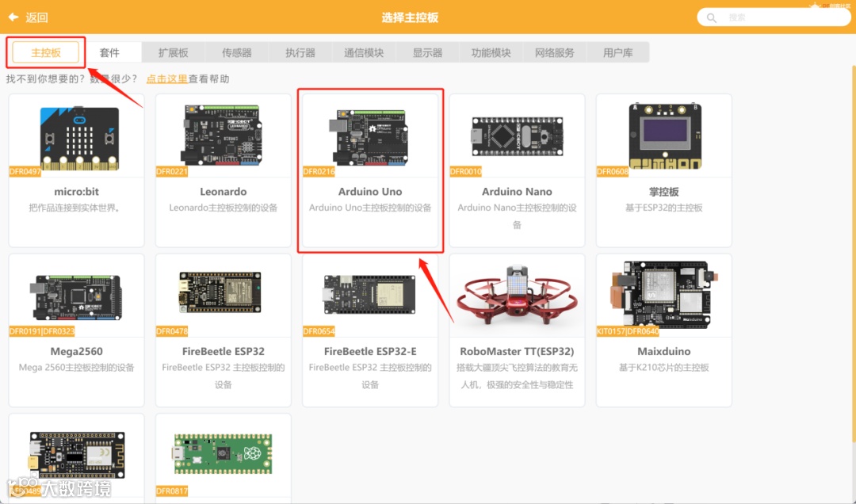Go back using the 返回 arrow
This screenshot has height=504, width=856.
(13, 17)
